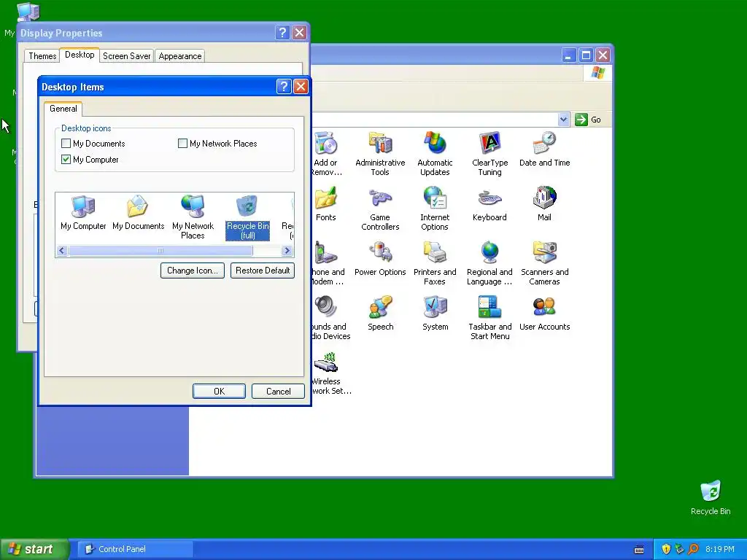Select My Network Places icon in list

pyautogui.click(x=193, y=217)
